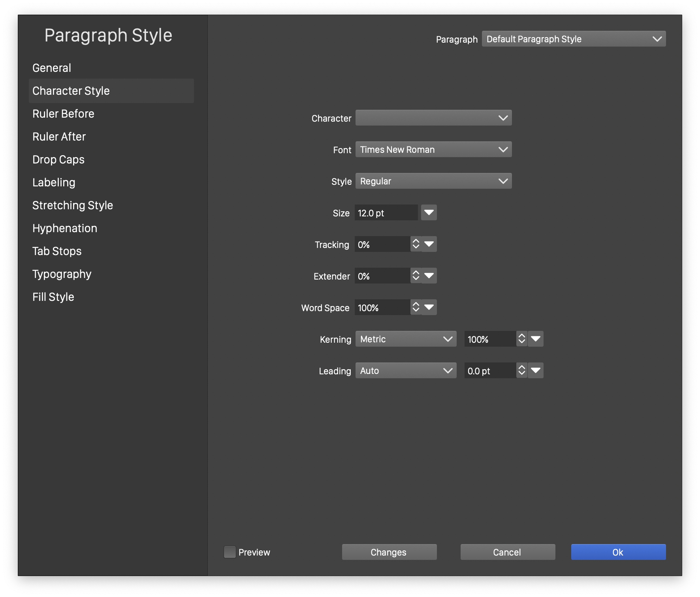Select Hyphenation in the sidebar

pyautogui.click(x=65, y=228)
